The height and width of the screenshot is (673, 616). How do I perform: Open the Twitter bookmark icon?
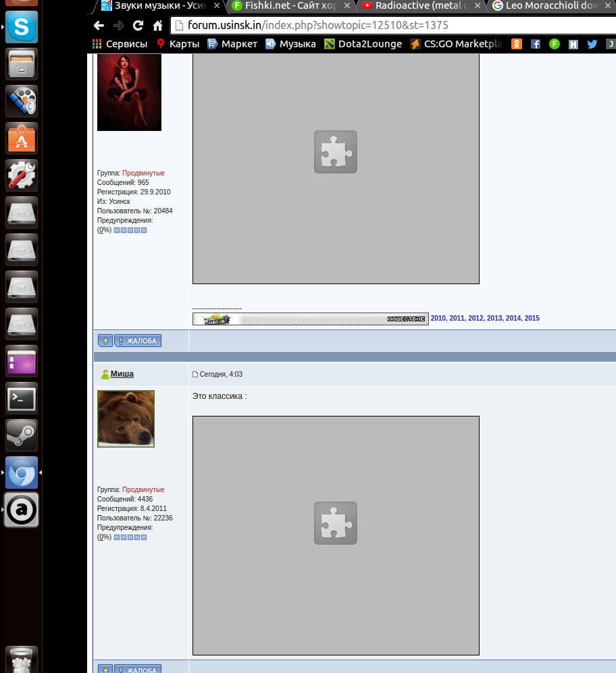[592, 44]
